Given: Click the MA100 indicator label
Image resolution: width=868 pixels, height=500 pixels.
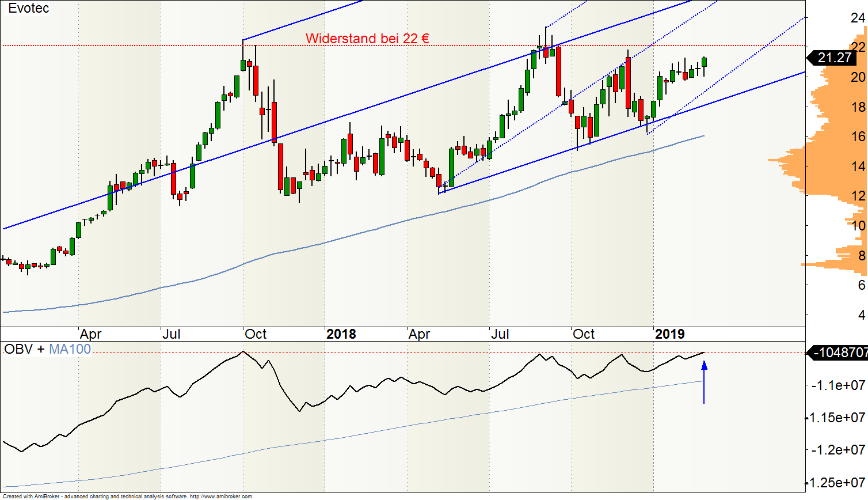Looking at the screenshot, I should [70, 349].
